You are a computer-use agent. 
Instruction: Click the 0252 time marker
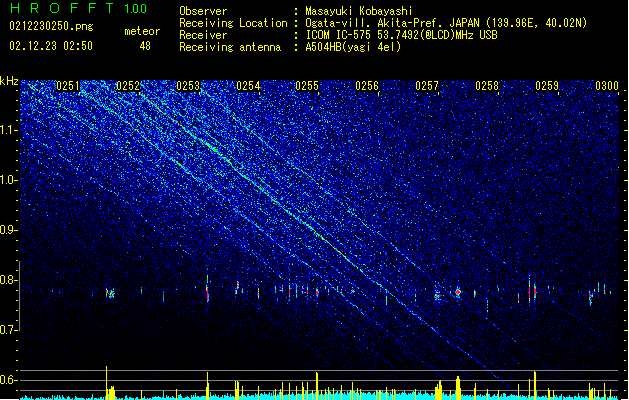[128, 86]
